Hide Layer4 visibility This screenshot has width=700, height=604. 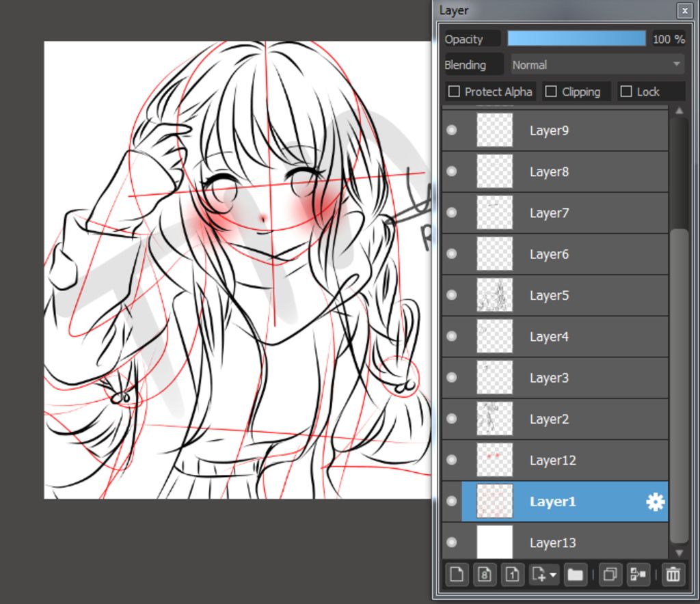pos(452,336)
